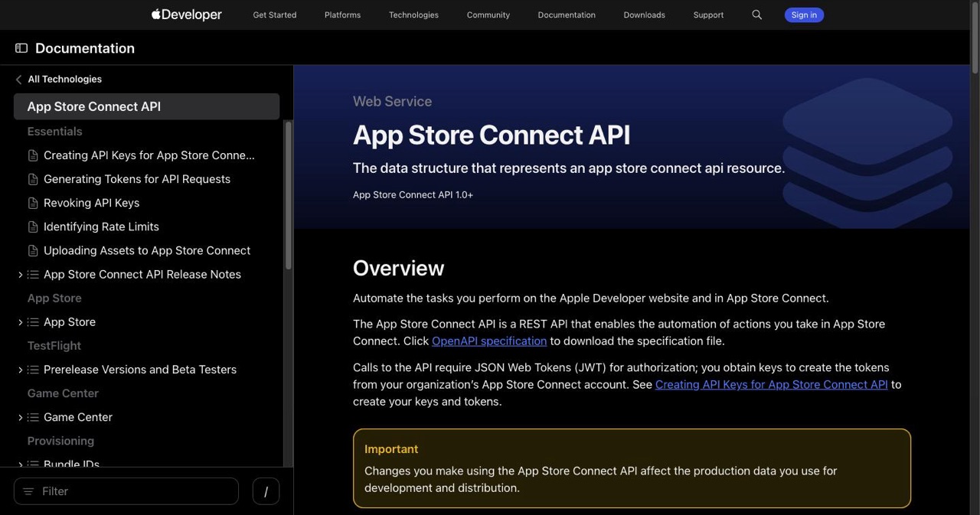Screen dimensions: 980x515
Task: Open the Platforms menu
Action: tap(342, 15)
